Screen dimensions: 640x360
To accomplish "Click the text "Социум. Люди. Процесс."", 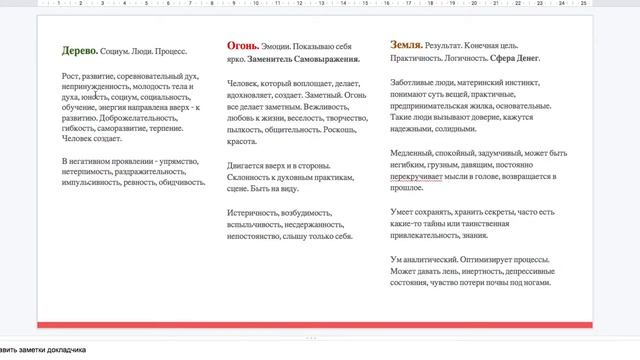I will click(x=143, y=51).
